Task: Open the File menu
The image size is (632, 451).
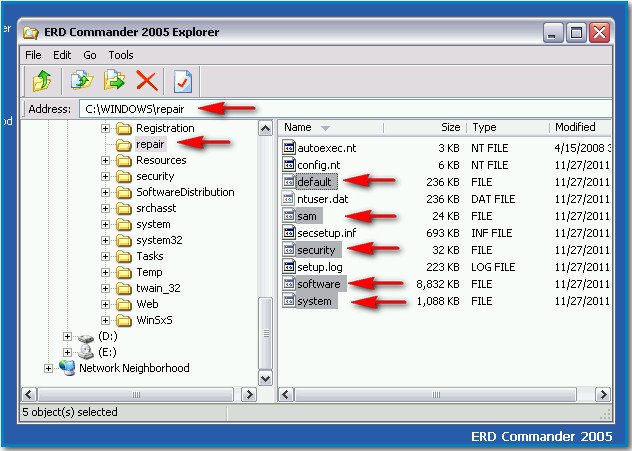Action: click(x=33, y=55)
